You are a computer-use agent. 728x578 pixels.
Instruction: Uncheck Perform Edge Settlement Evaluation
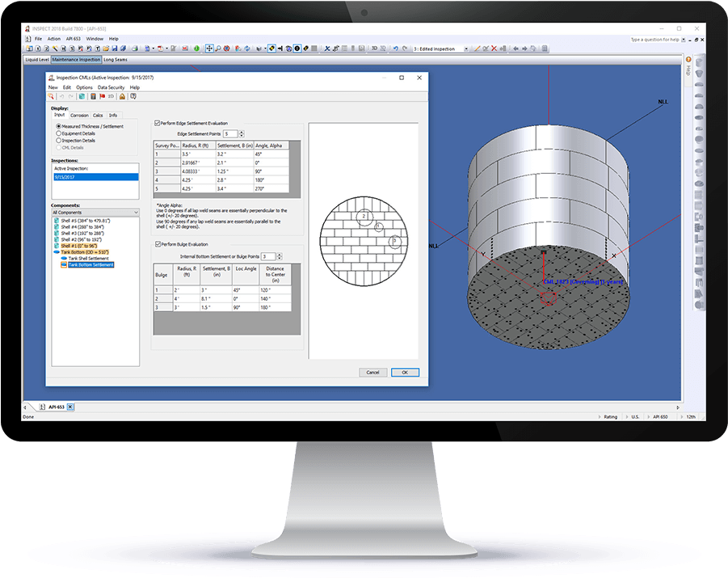(x=158, y=123)
